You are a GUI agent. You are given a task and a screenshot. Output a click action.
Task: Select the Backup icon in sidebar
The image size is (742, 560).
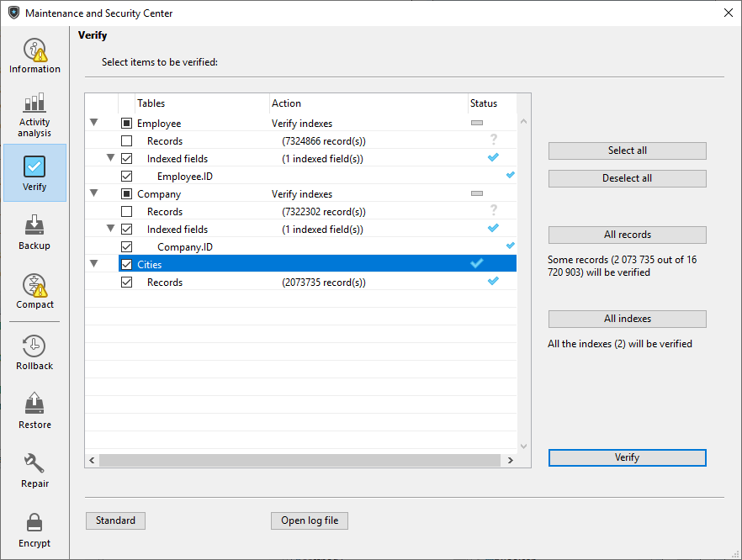pyautogui.click(x=34, y=232)
